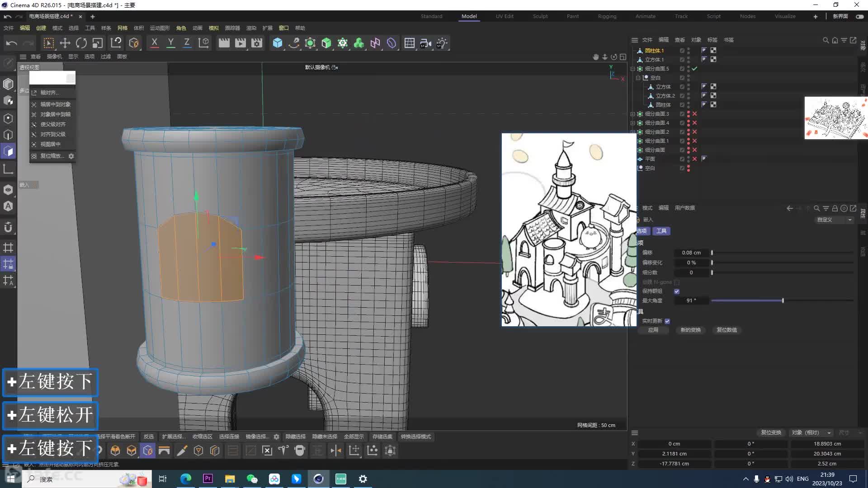Toggle layer checkbox of 立方体.1 row

pyautogui.click(x=682, y=60)
